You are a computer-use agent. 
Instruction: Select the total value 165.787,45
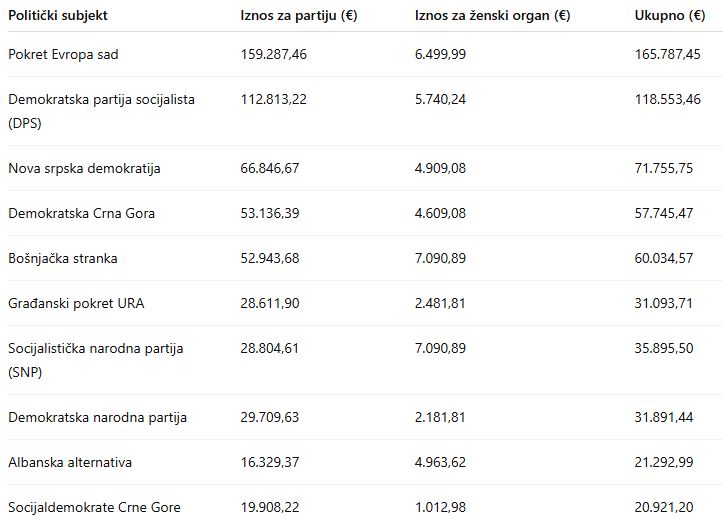(x=668, y=54)
